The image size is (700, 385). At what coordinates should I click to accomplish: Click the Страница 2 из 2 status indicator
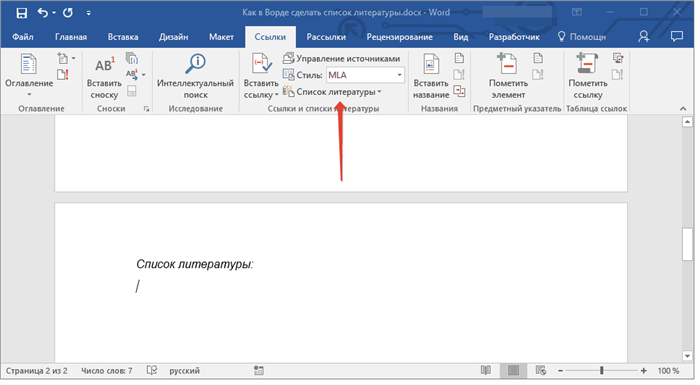[37, 371]
